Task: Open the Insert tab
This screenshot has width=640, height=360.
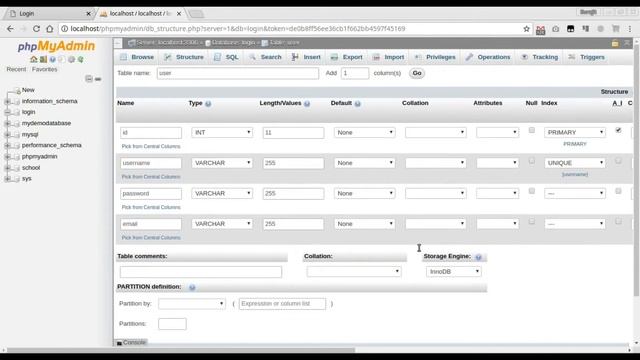Action: (306, 57)
